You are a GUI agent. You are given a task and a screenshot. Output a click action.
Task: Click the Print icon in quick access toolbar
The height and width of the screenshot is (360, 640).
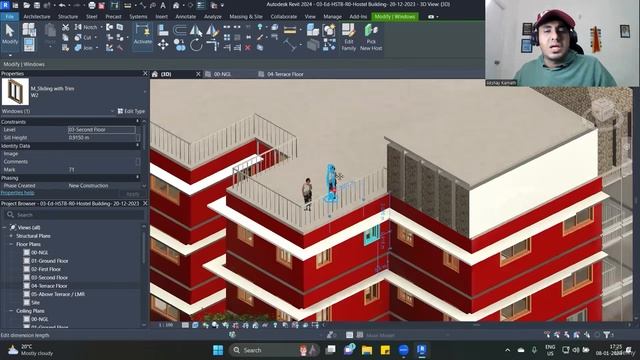click(x=92, y=5)
